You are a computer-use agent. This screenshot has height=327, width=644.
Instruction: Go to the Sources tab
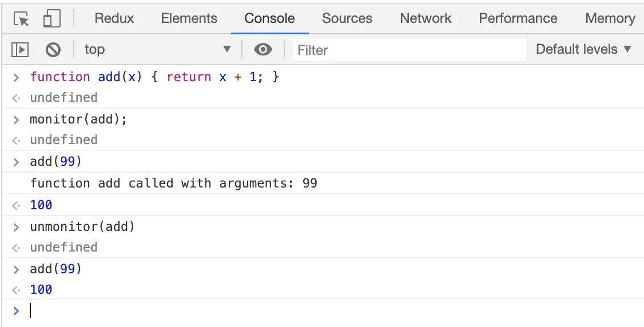pos(347,18)
